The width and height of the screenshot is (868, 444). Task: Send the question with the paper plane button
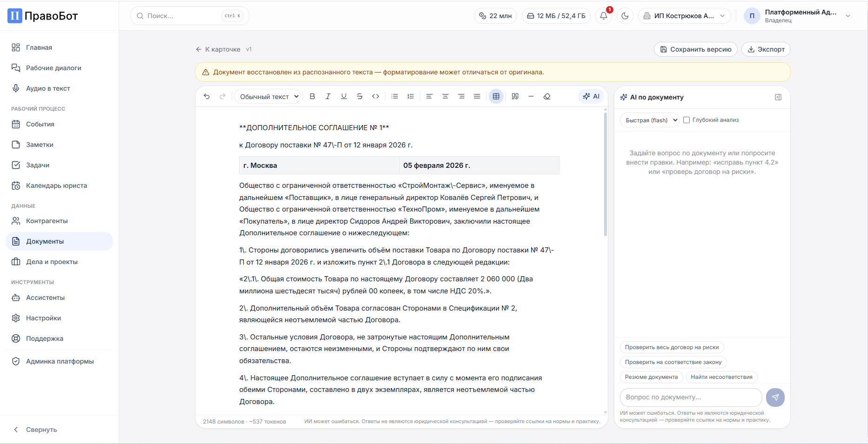[775, 398]
